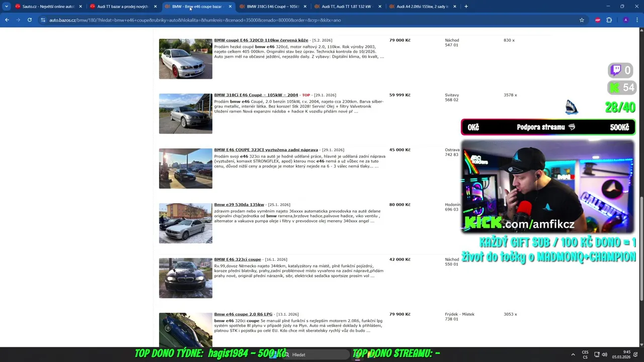Screen dimensions: 644x362
Task: Close the BMW e46 coupe bazar tab
Action: [230, 7]
